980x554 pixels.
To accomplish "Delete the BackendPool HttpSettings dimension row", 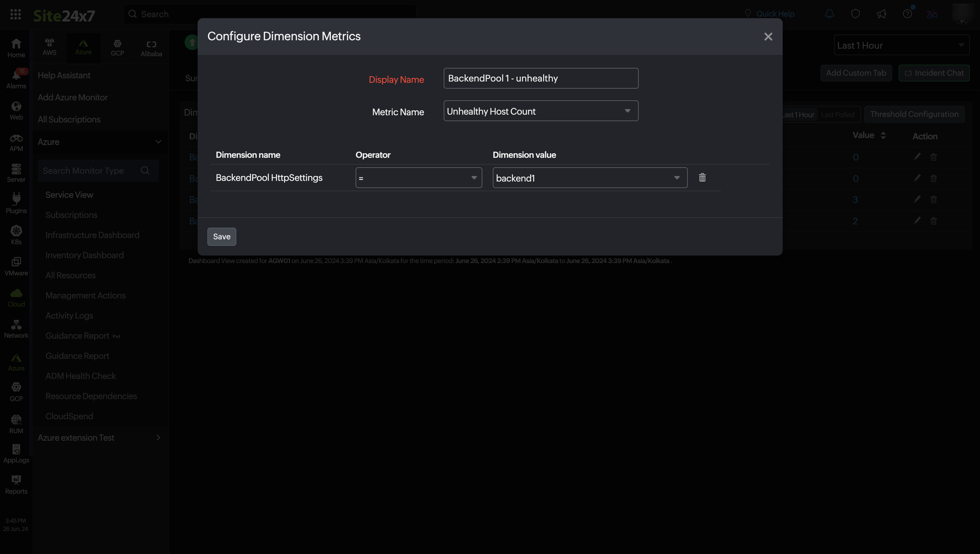I will coord(702,178).
